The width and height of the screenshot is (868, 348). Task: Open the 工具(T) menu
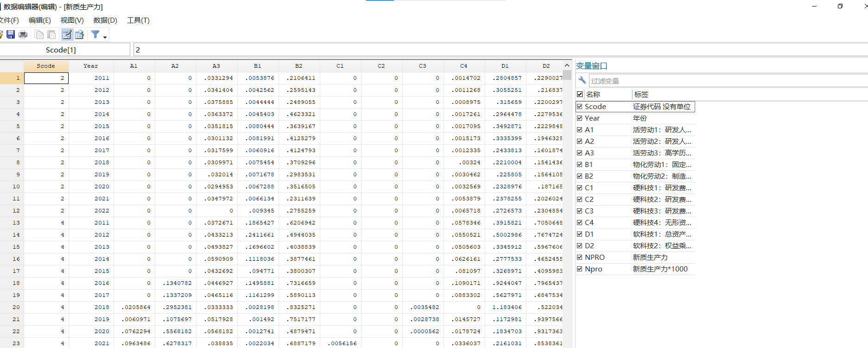[x=138, y=20]
